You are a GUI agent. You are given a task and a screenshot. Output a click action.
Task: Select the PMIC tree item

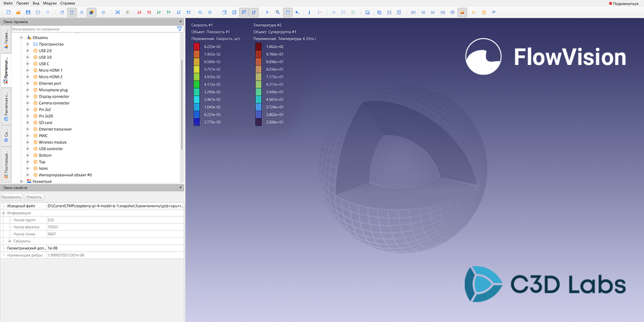pyautogui.click(x=43, y=136)
